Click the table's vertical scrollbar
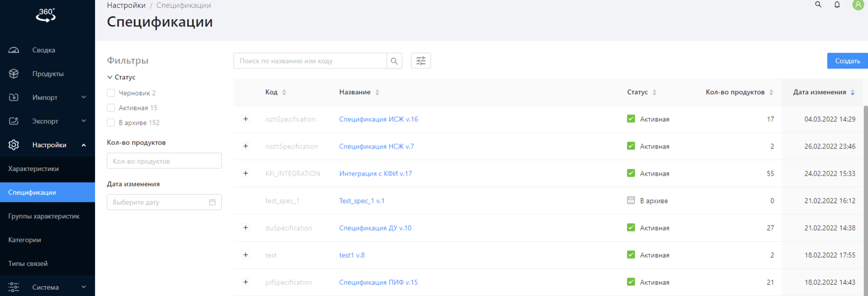The width and height of the screenshot is (868, 296). pyautogui.click(x=865, y=190)
